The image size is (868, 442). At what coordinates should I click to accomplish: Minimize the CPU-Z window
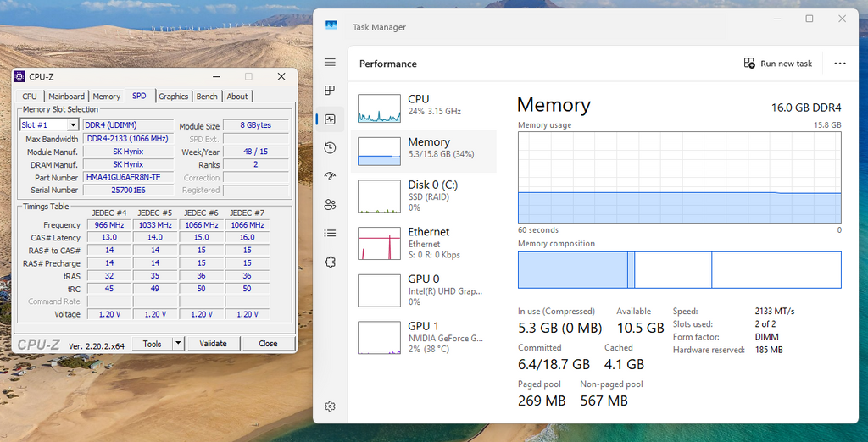(x=216, y=76)
